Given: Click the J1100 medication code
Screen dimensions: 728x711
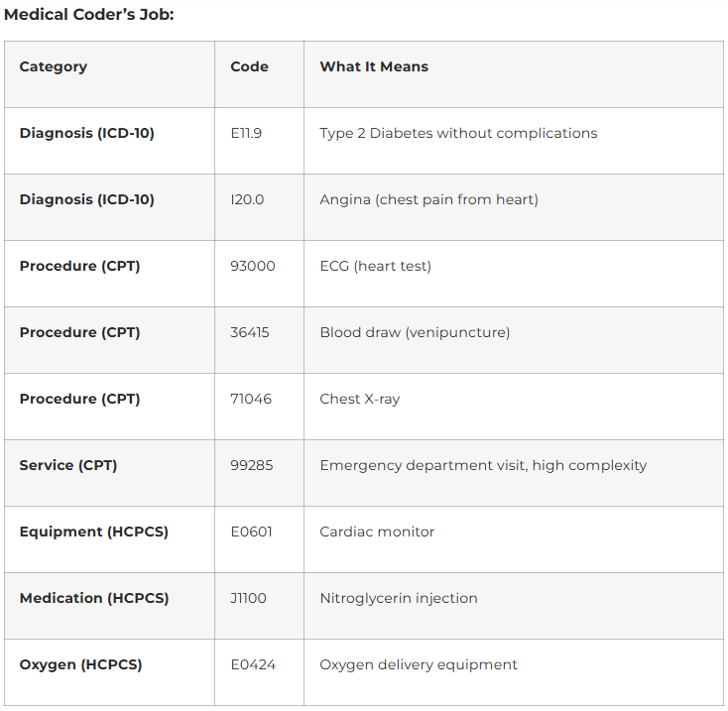Looking at the screenshot, I should 248,598.
